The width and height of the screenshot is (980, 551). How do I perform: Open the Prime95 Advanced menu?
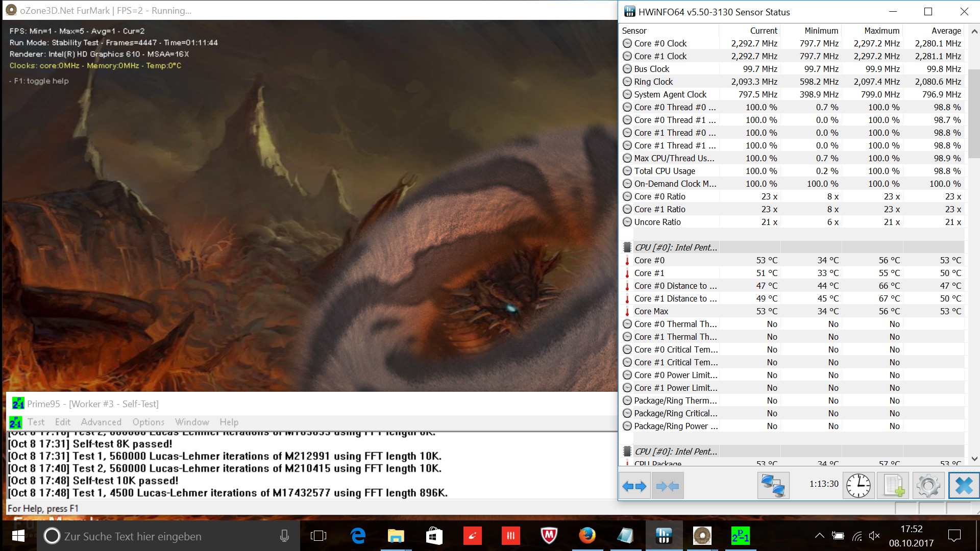click(x=101, y=422)
